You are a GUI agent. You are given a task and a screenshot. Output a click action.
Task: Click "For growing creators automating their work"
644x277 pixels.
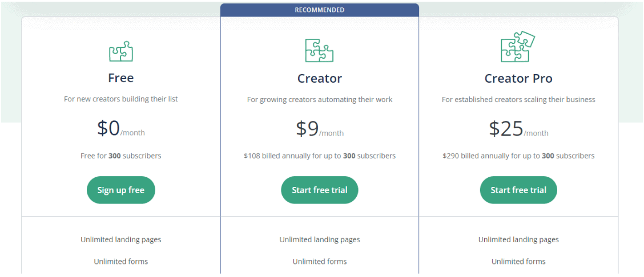(320, 100)
